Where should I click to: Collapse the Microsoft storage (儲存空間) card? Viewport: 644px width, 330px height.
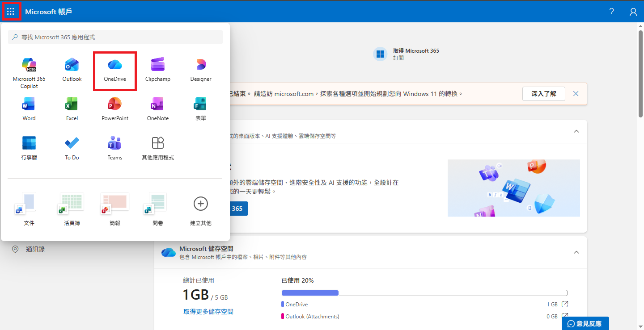point(576,252)
